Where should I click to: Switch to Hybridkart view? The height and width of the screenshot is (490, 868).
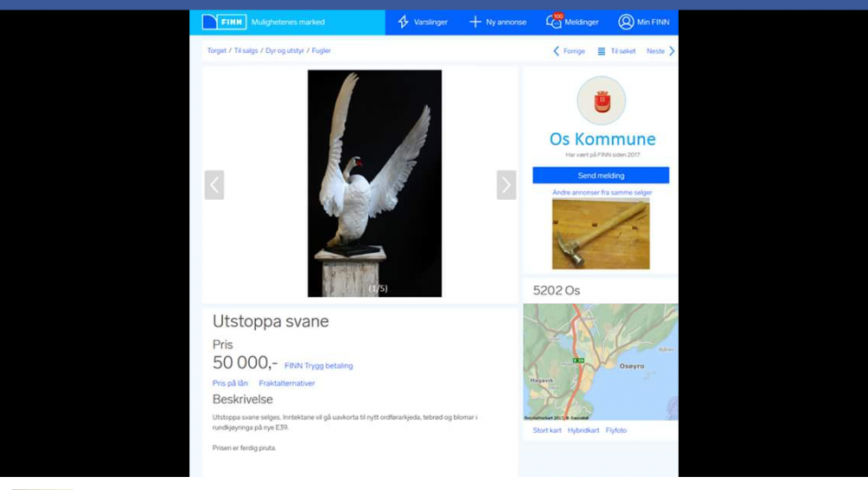[583, 430]
